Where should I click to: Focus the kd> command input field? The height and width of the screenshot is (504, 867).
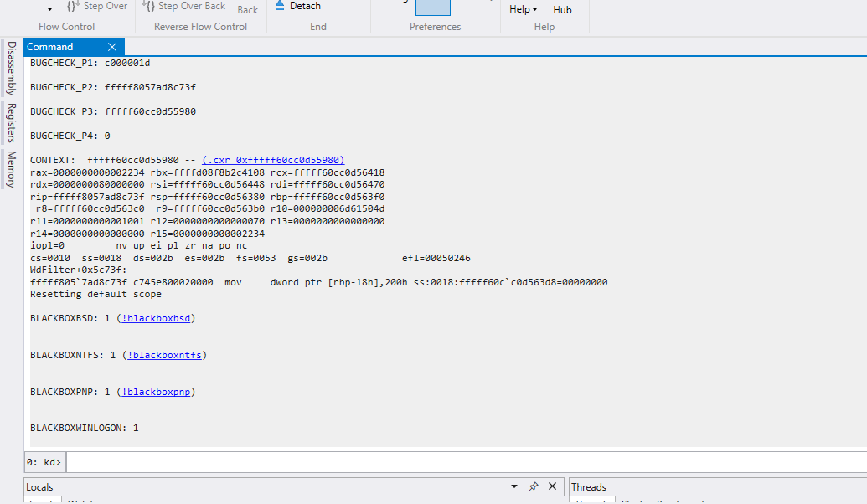[466, 462]
